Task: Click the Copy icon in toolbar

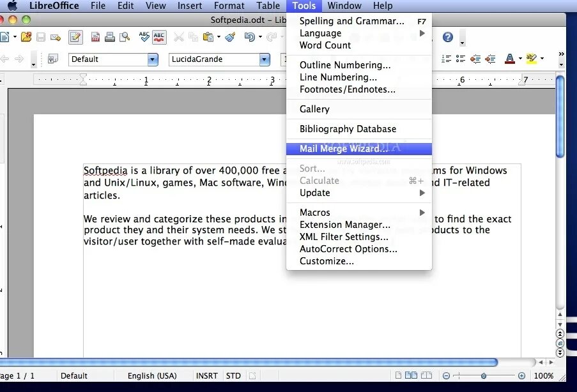Action: [193, 37]
